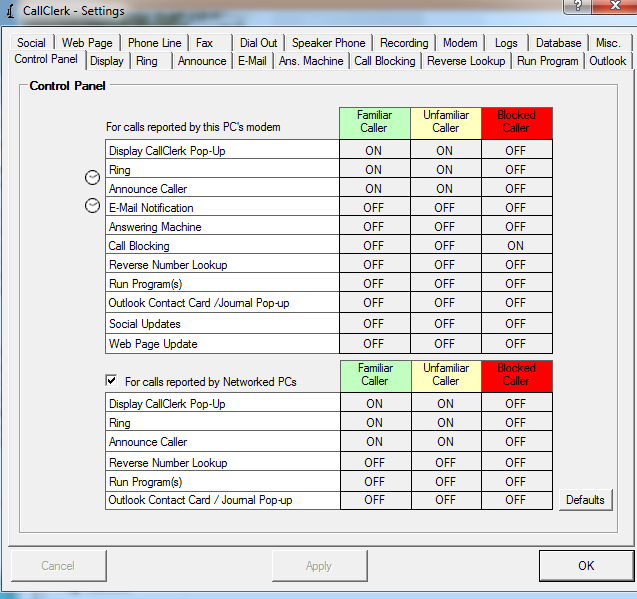
Task: Switch to the Call Blocking tab
Action: pos(385,61)
